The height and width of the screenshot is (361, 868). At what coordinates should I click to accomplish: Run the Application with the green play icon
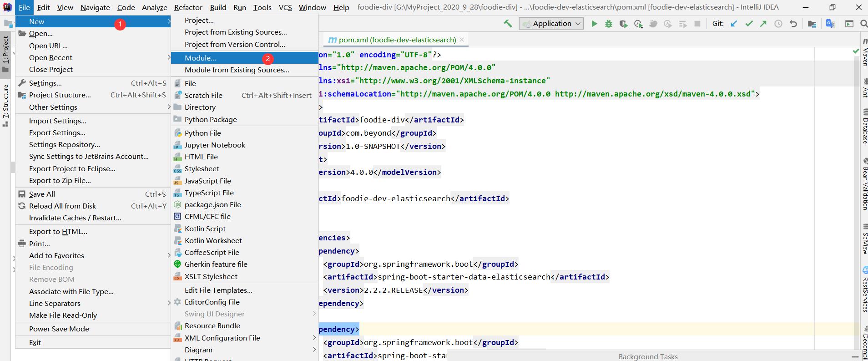coord(594,24)
